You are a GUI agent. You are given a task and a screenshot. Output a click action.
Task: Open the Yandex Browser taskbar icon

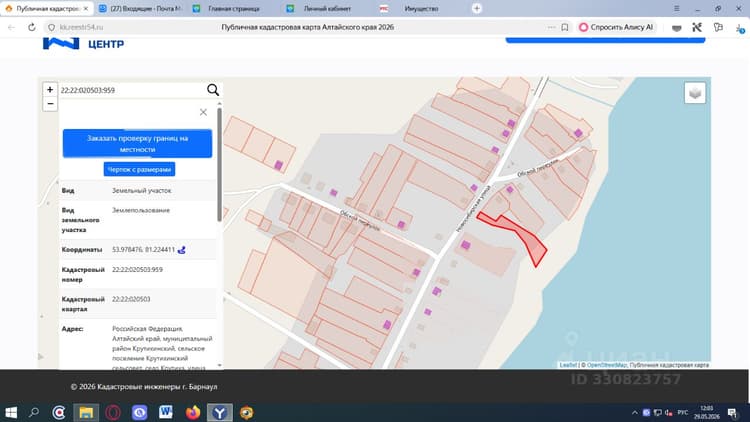click(220, 412)
